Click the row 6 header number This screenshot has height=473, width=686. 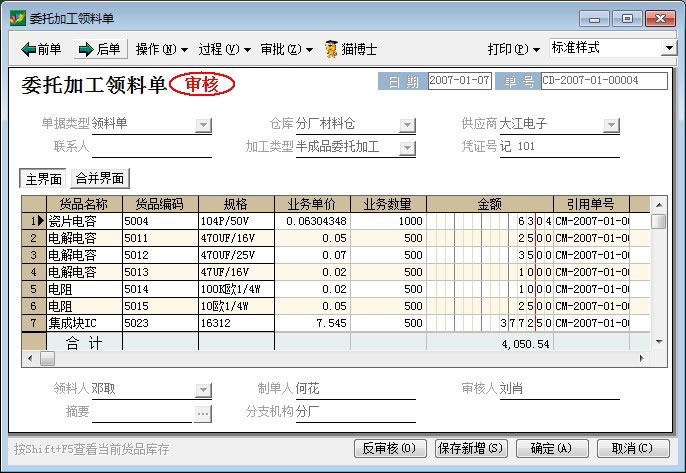(34, 306)
